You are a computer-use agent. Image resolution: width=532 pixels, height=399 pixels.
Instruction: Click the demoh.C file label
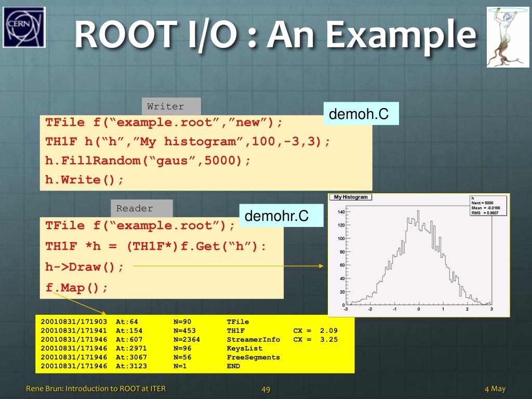(361, 114)
